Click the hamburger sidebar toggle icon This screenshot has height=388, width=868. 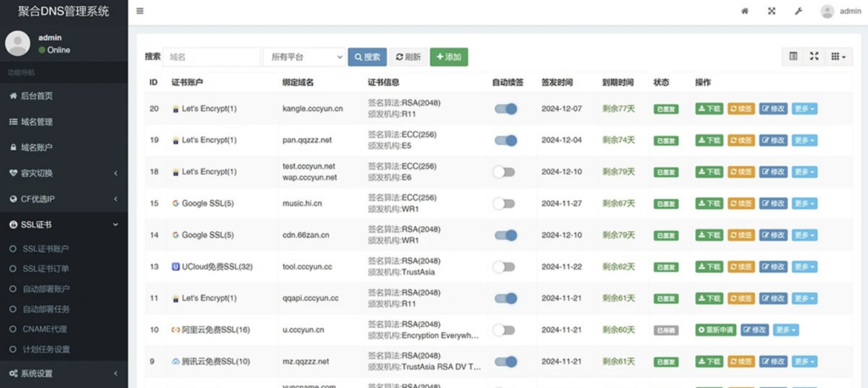tap(140, 11)
